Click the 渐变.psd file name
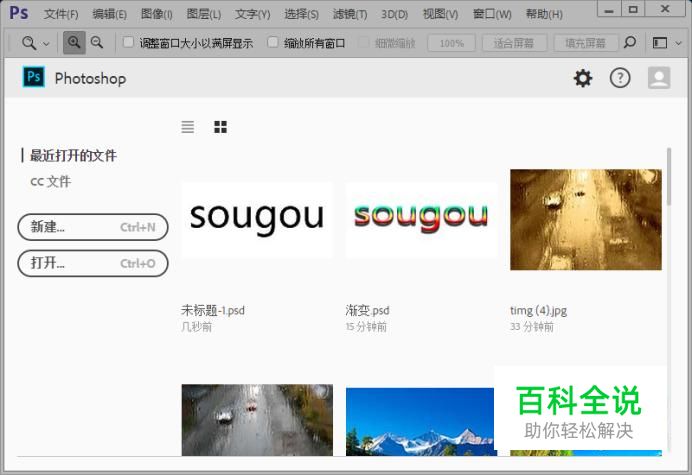Viewport: 692px width, 475px height. pyautogui.click(x=368, y=310)
